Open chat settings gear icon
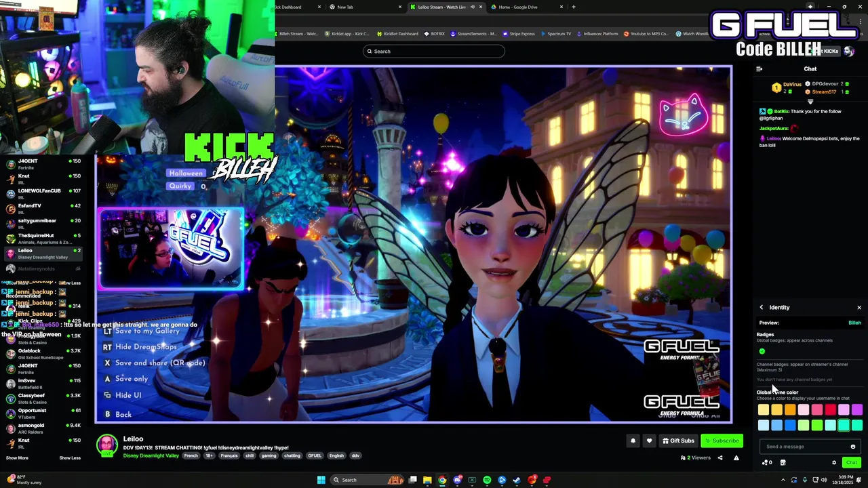The width and height of the screenshot is (868, 488). coord(834,463)
